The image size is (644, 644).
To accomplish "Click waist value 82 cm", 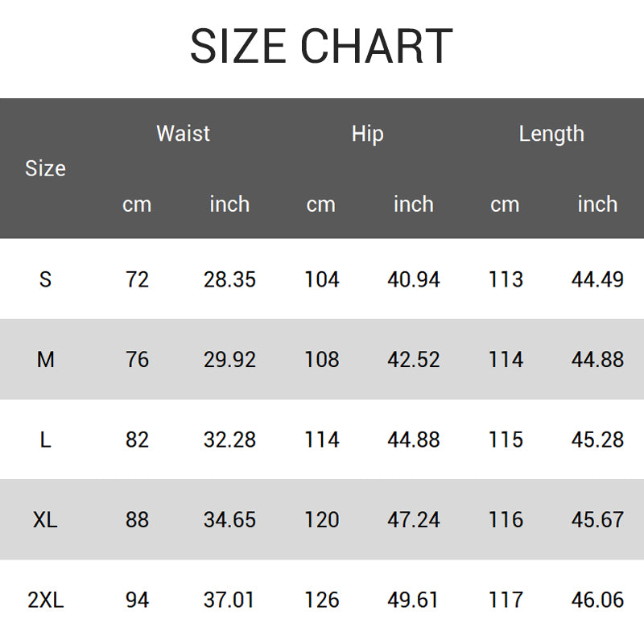I will coord(137,440).
